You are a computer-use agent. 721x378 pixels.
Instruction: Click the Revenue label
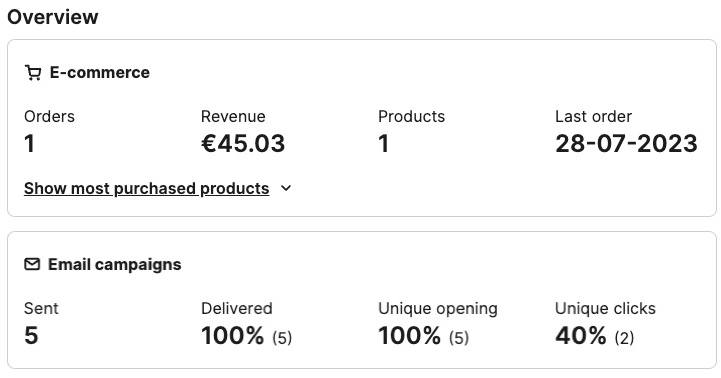coord(233,116)
